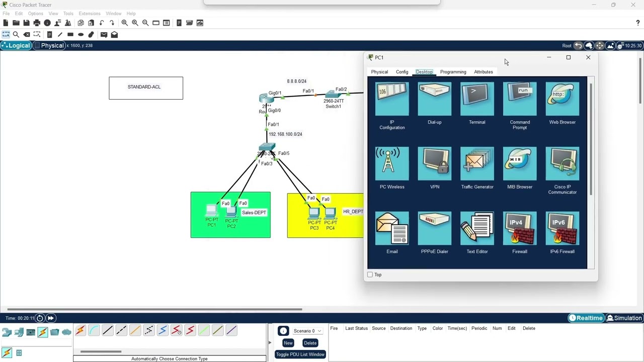
Task: Click Toggle PDU List Window button
Action: [300, 354]
